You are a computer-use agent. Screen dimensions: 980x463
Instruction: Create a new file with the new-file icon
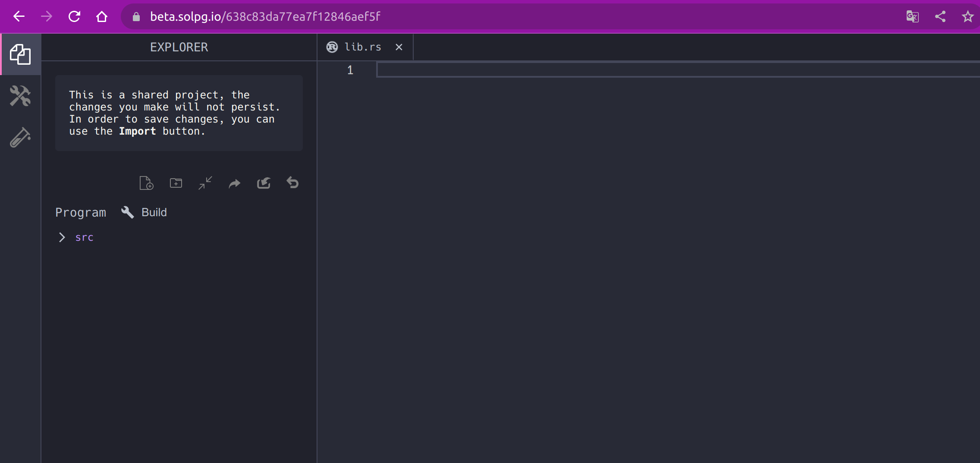click(x=147, y=183)
